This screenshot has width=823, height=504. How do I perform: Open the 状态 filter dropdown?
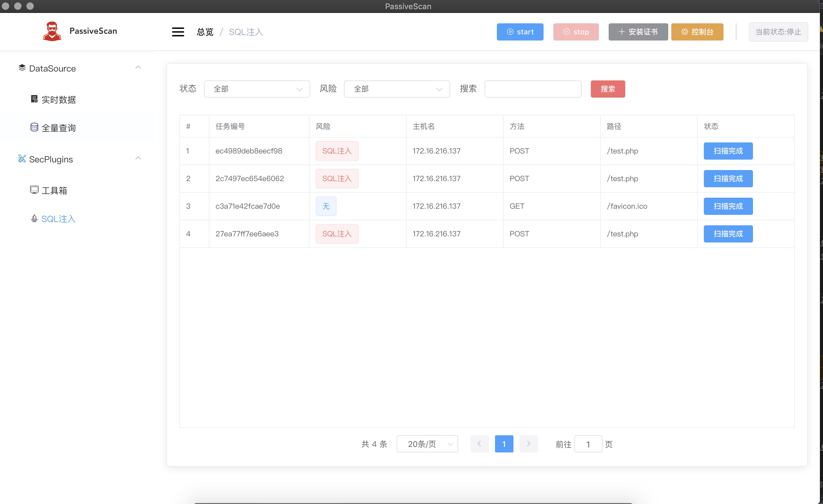(x=256, y=89)
